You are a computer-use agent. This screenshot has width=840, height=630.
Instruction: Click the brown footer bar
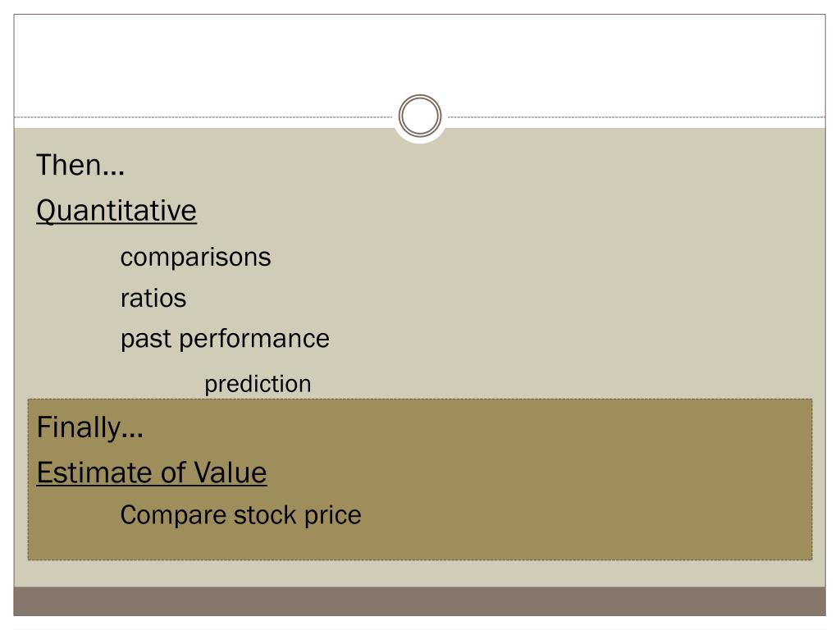[419, 601]
